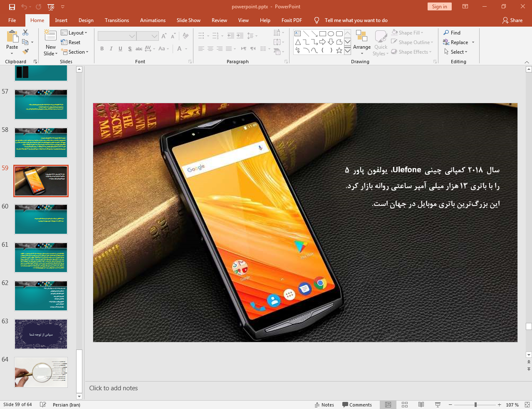The image size is (532, 409).
Task: Click the Format Painter brush icon
Action: pyautogui.click(x=25, y=52)
